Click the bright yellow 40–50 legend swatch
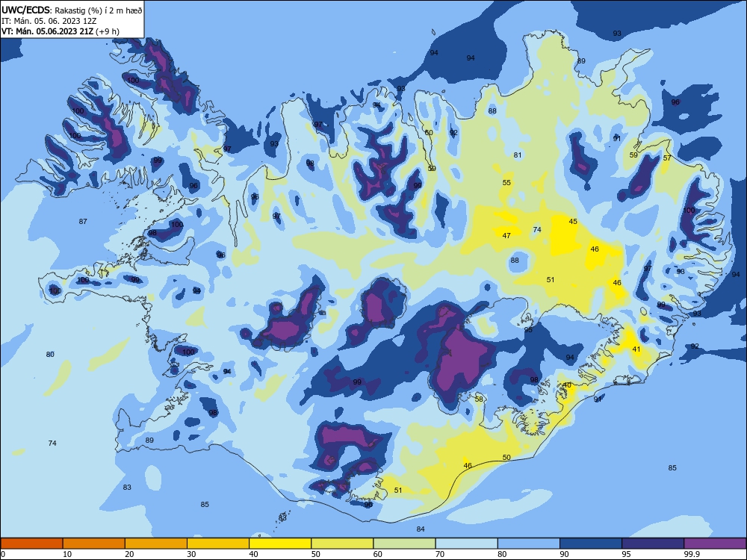This screenshot has width=747, height=560. 280,544
